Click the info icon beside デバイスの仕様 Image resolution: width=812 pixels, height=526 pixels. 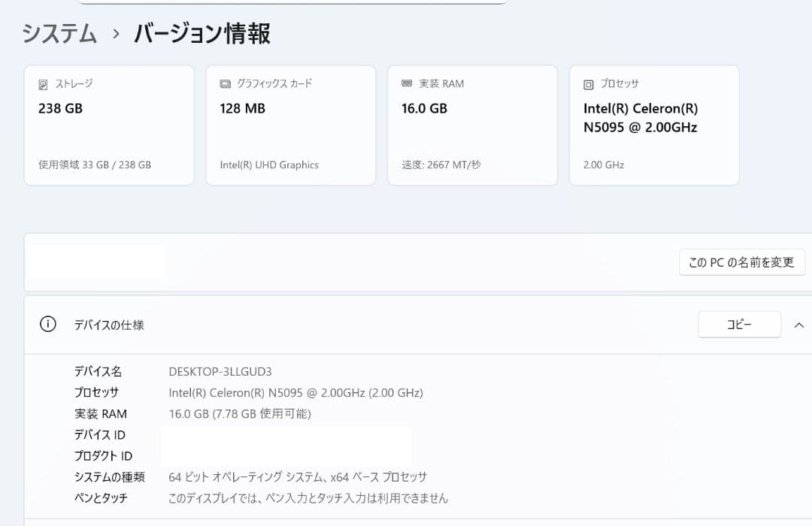click(47, 323)
